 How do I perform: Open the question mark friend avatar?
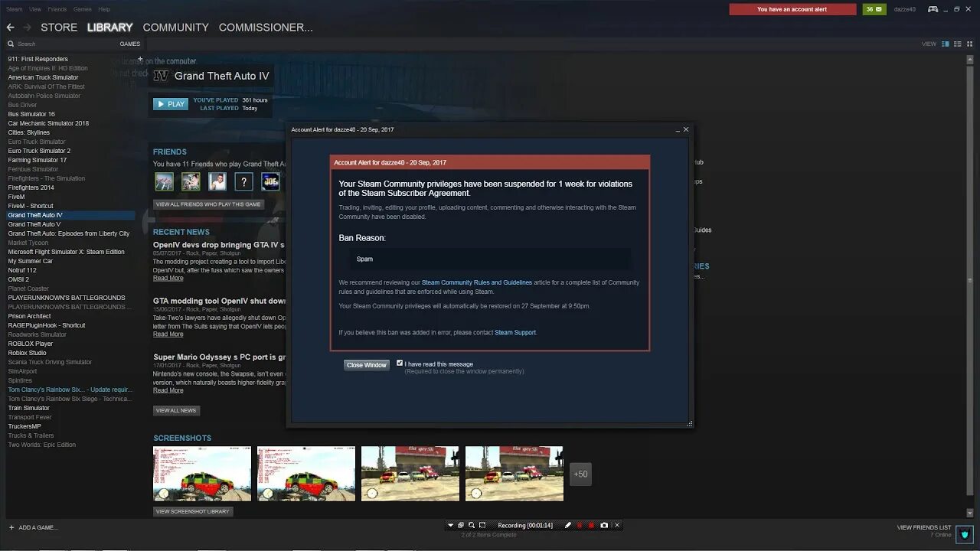[243, 181]
